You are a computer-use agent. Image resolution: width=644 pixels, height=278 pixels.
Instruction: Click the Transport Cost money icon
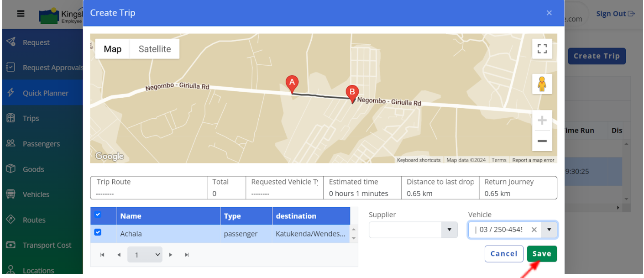(x=11, y=245)
